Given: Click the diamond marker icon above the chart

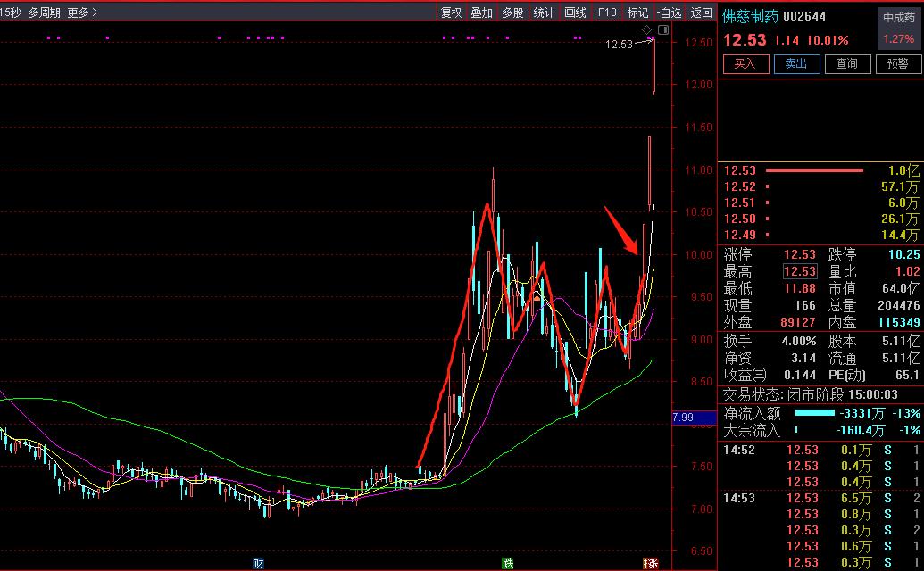Looking at the screenshot, I should [x=646, y=31].
